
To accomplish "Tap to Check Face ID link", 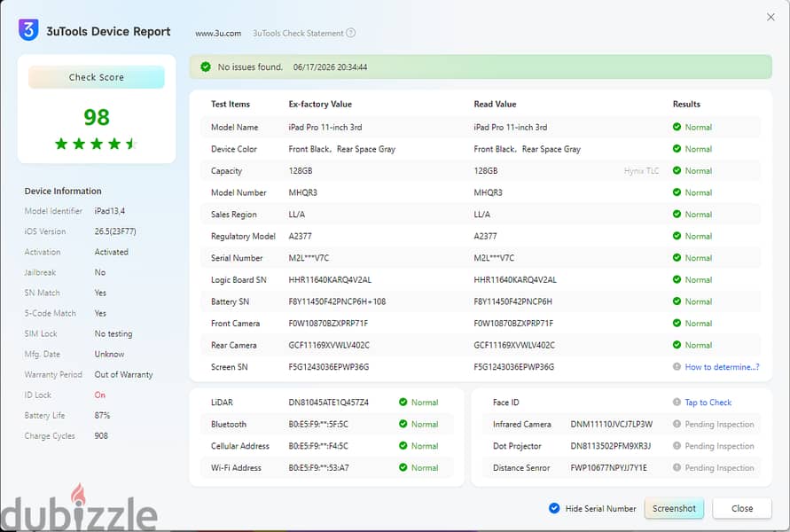I will [708, 402].
